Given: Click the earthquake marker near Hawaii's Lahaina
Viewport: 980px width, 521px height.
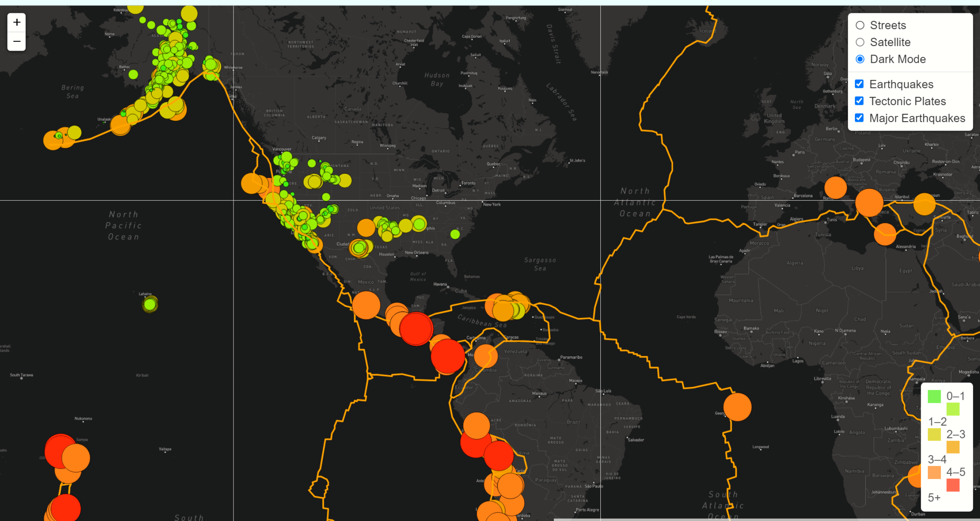Looking at the screenshot, I should point(150,304).
